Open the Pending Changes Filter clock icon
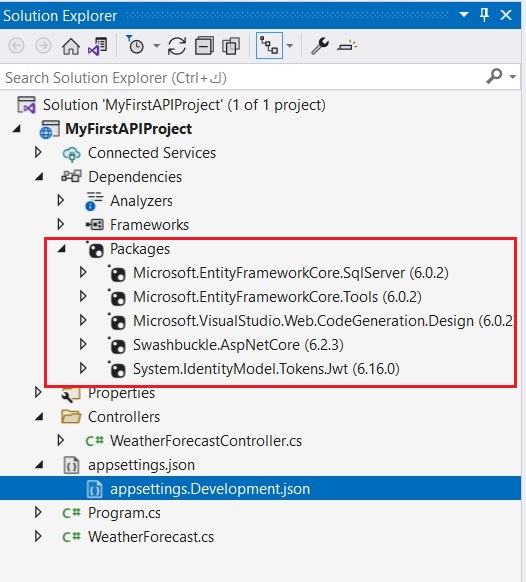This screenshot has height=582, width=526. [x=135, y=46]
